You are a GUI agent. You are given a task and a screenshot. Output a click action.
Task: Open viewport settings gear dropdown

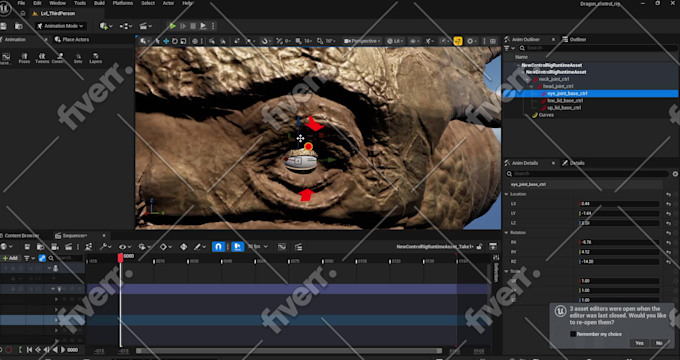472,41
